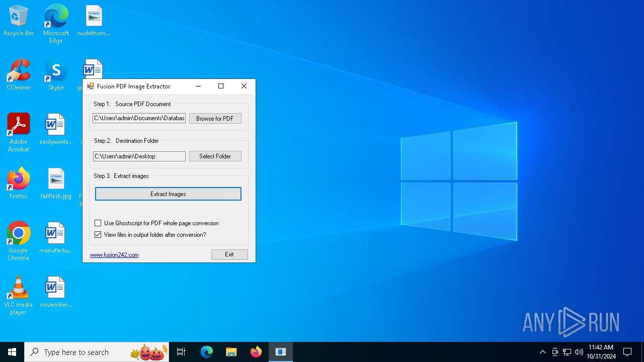Image resolution: width=644 pixels, height=362 pixels.
Task: Click Browse for PDF button
Action: click(x=215, y=119)
